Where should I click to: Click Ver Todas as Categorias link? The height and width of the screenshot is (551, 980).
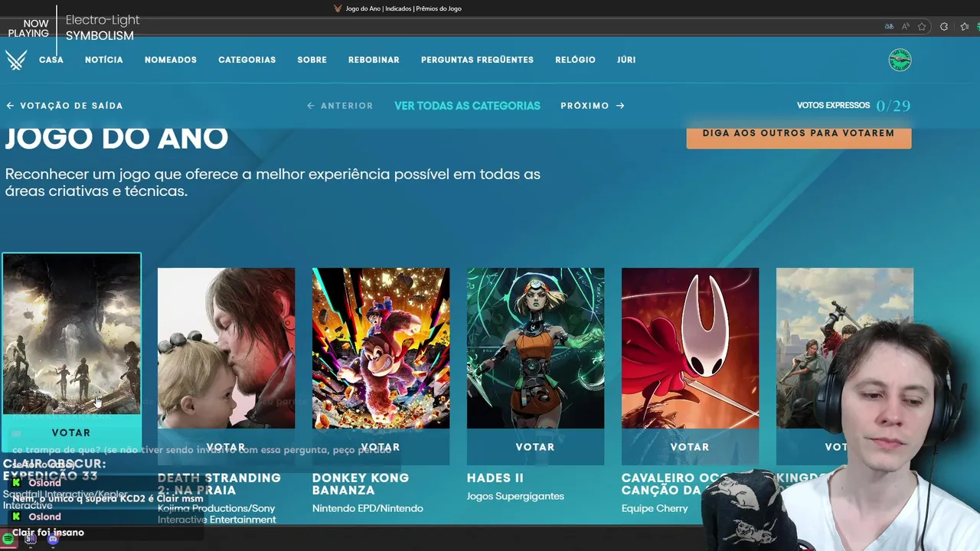(467, 106)
